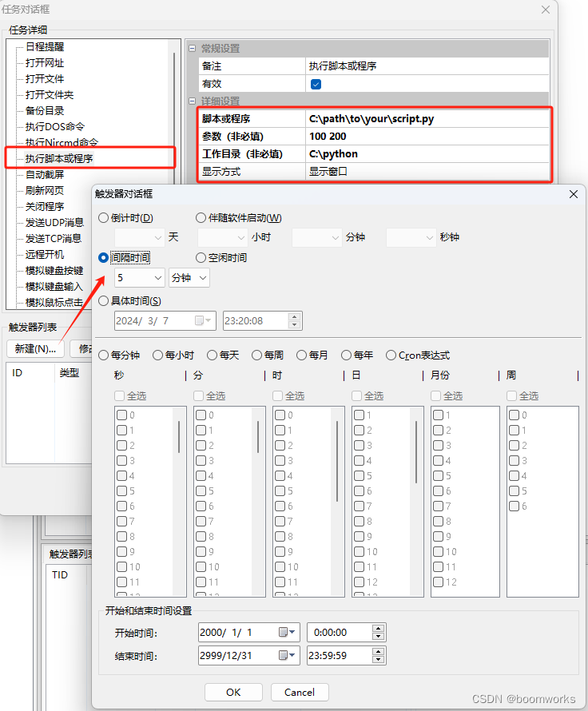This screenshot has height=711, width=588.
Task: Open calendar picker for 开始时间 date
Action: pos(287,632)
